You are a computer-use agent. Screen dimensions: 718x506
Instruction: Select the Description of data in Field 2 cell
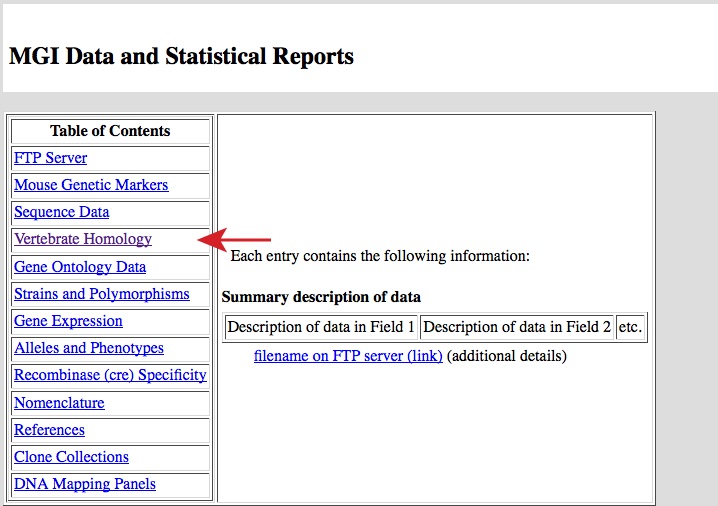(517, 327)
